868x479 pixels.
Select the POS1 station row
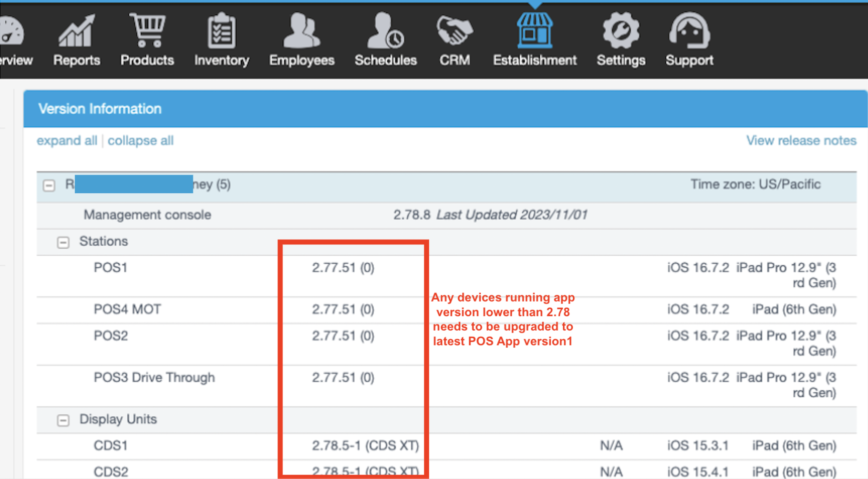tap(111, 268)
